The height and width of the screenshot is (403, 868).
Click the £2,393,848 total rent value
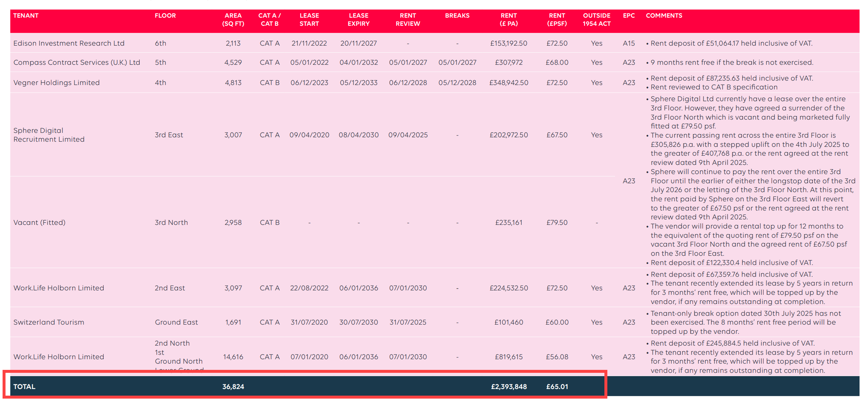(509, 386)
